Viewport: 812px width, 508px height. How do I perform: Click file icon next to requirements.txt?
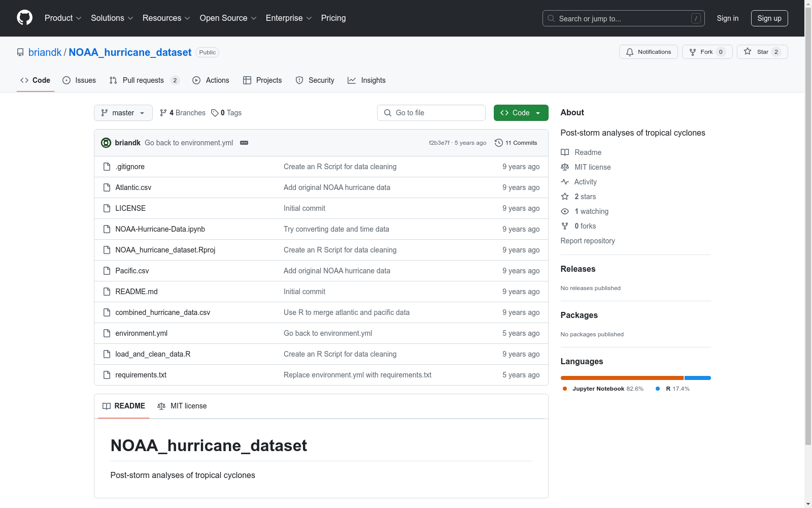click(x=107, y=375)
